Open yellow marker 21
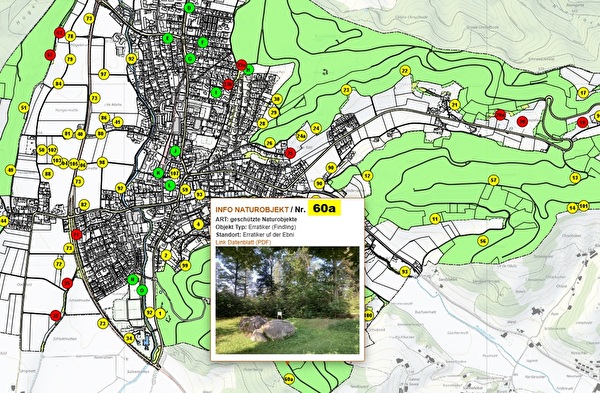Viewport: 600px width, 393px height. (x=455, y=104)
